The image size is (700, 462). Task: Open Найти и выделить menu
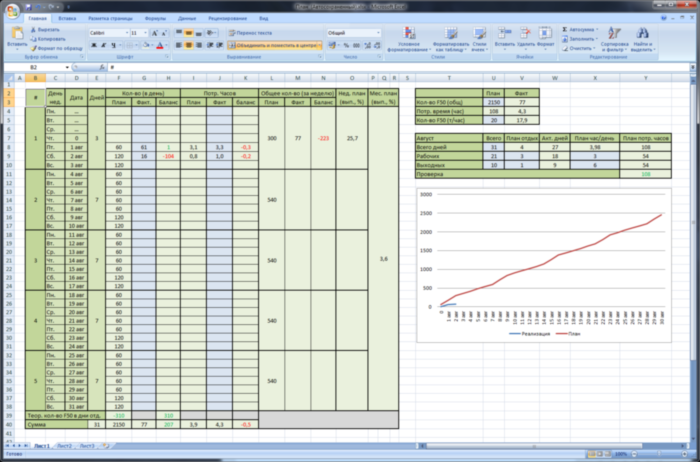pos(642,39)
